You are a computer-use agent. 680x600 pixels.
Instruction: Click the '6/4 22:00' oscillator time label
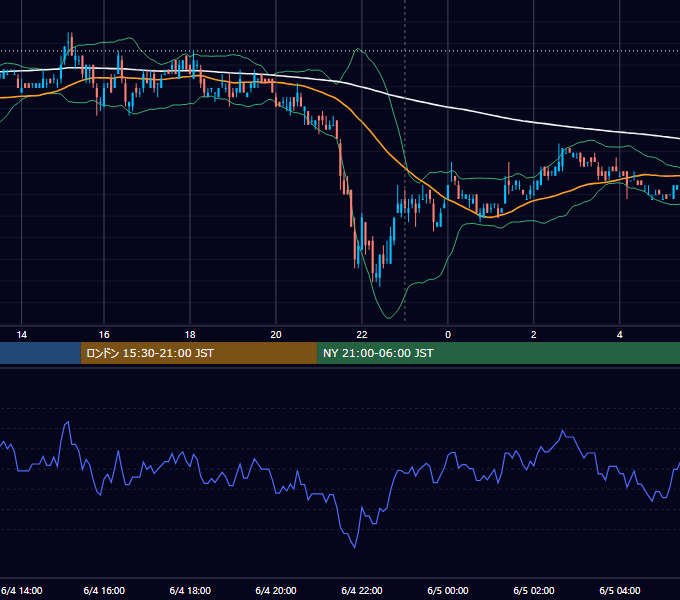[362, 591]
